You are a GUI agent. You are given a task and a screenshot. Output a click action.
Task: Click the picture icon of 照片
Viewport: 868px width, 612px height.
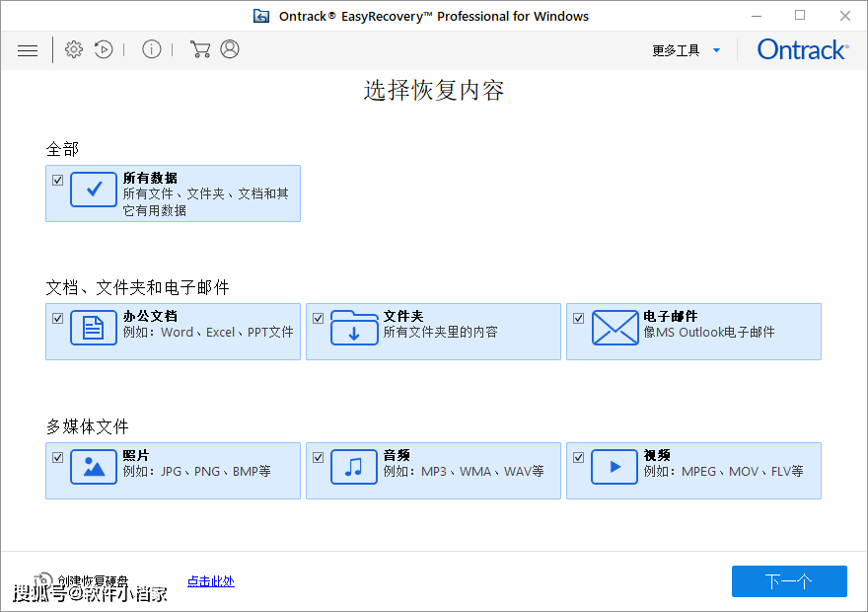[94, 467]
